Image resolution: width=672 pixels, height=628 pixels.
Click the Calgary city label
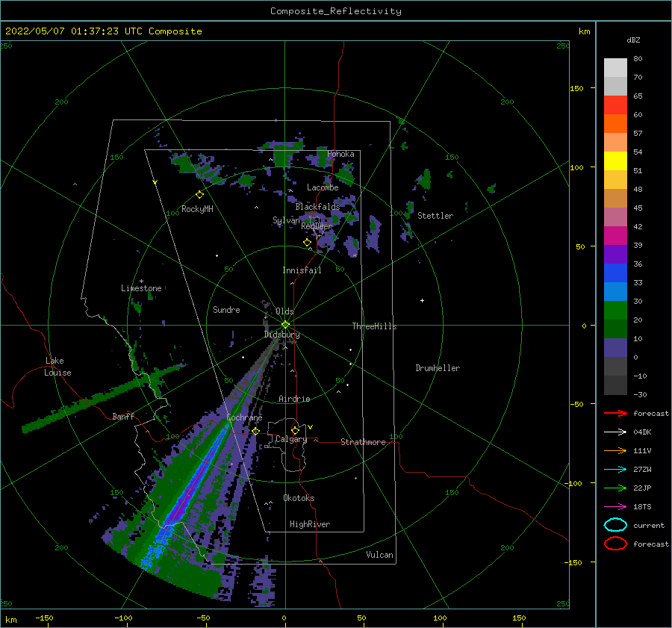coord(291,439)
